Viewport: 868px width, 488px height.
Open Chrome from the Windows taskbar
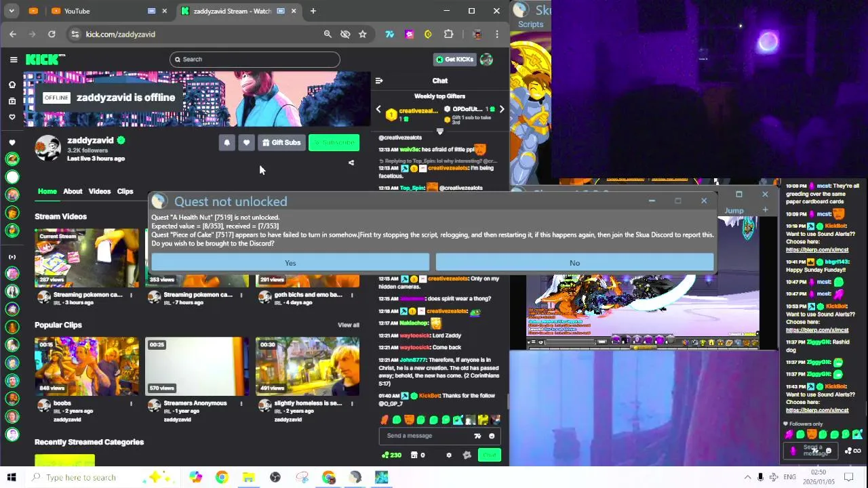coord(222,477)
